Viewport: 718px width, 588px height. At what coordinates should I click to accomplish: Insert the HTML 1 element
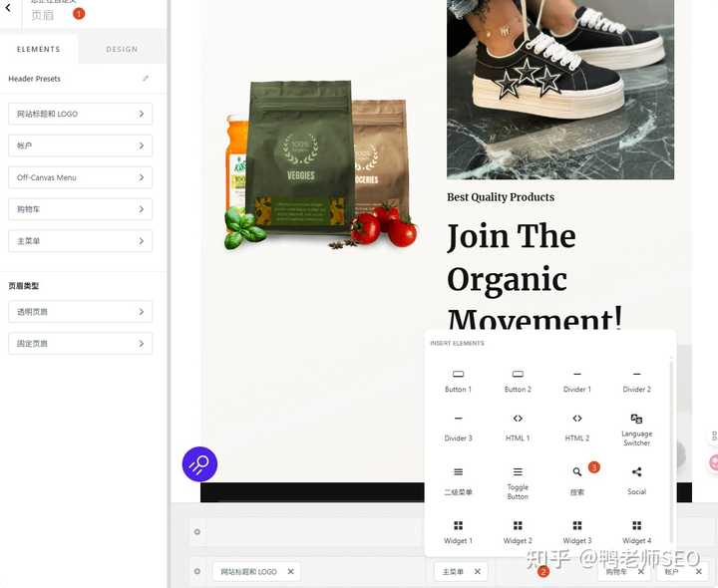coord(518,427)
